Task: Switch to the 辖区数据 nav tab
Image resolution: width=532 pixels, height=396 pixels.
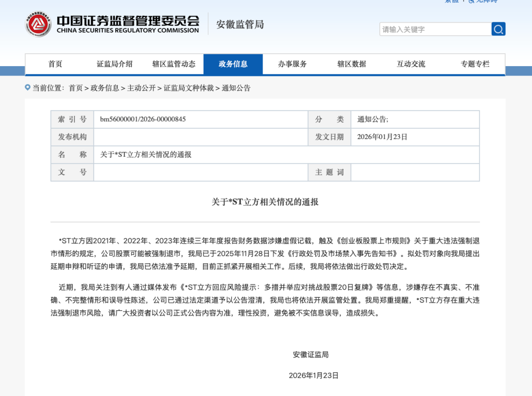Action: (352, 64)
